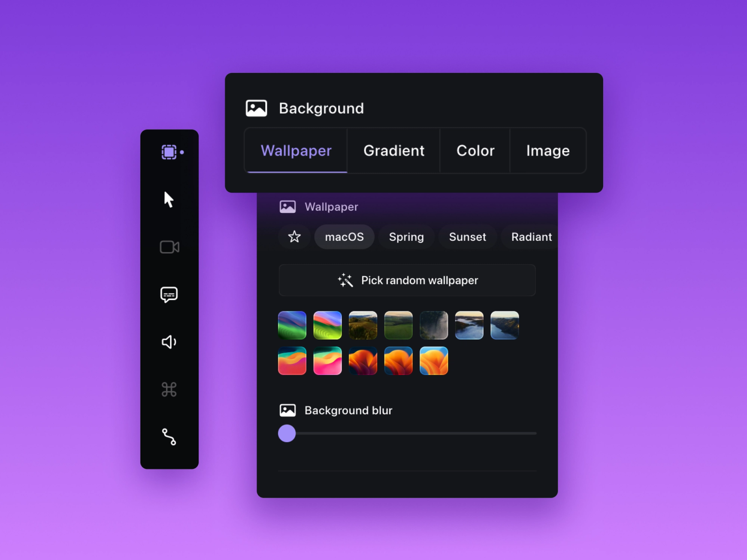Switch to the Wallpaper tab
This screenshot has height=560, width=747.
(296, 151)
